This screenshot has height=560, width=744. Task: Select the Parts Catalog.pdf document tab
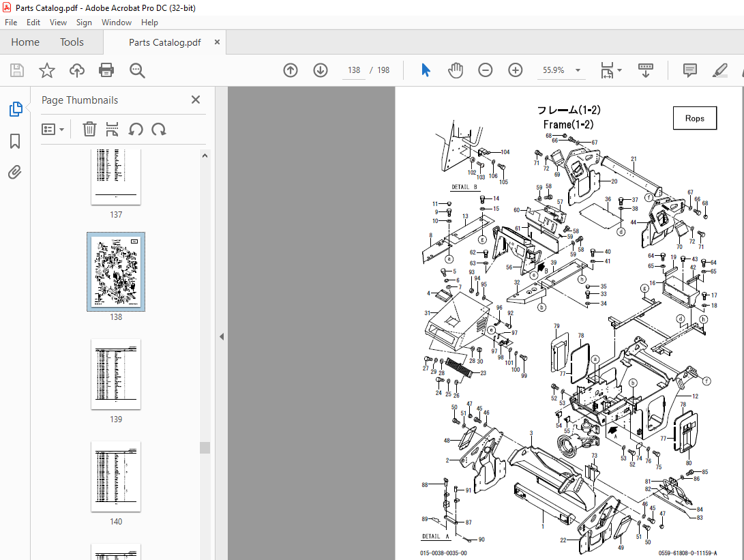[x=164, y=42]
